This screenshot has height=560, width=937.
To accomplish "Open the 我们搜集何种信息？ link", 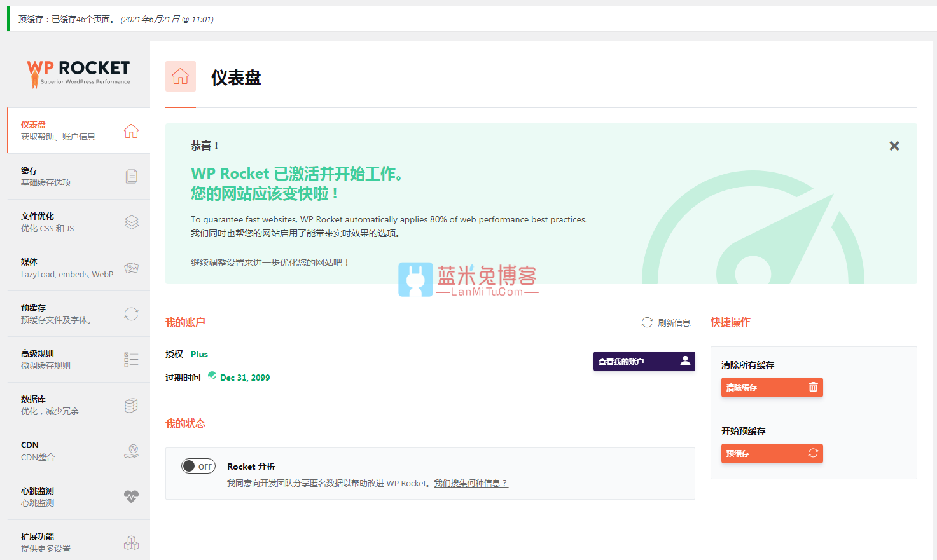I will click(x=471, y=484).
